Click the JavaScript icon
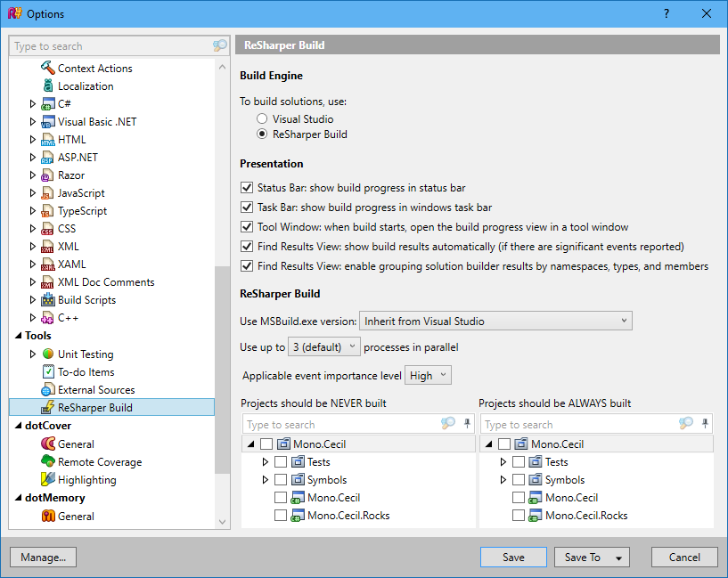 (48, 193)
